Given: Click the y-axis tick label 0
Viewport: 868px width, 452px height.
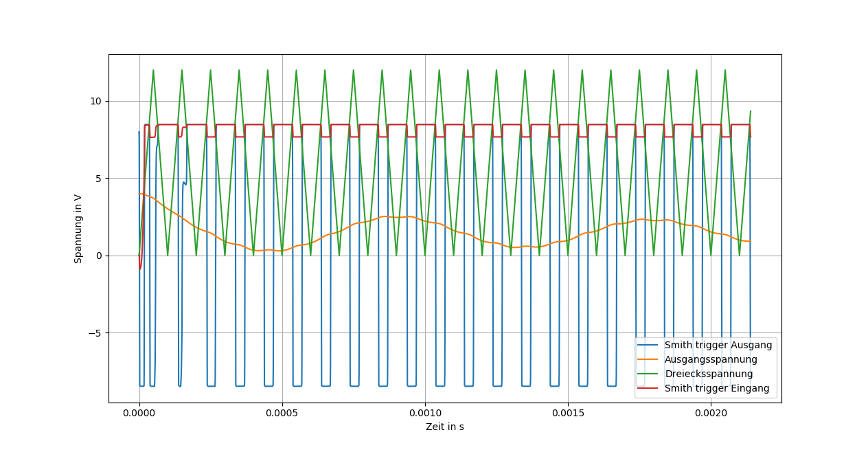Looking at the screenshot, I should [x=98, y=256].
